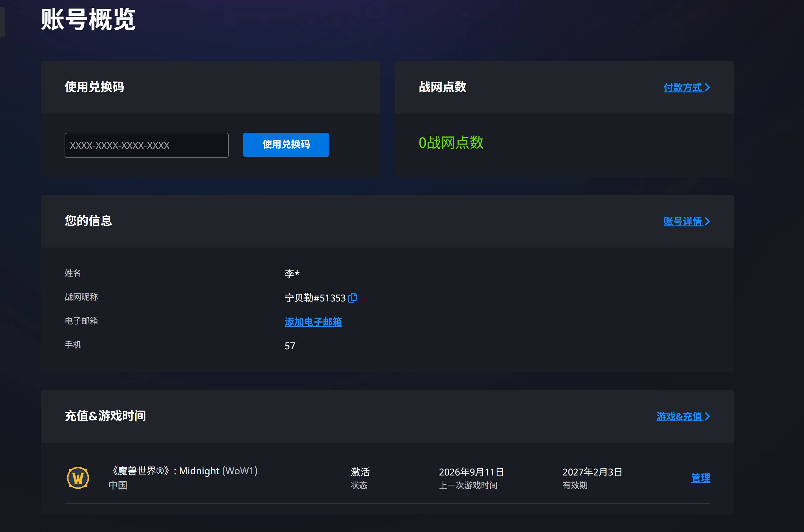This screenshot has height=532, width=804.
Task: Click the 《魔兽世界®》: Midnight (WoW1) title
Action: pos(183,471)
